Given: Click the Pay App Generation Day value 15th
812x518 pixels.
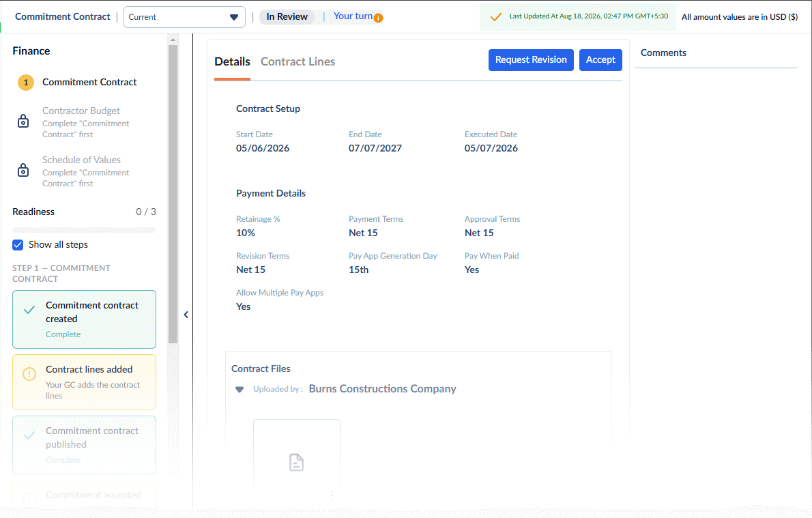Looking at the screenshot, I should click(x=358, y=270).
